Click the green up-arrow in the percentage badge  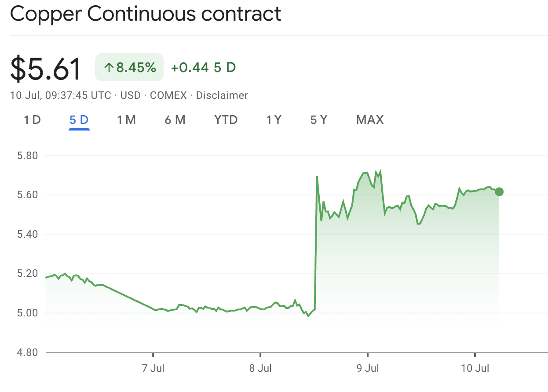109,68
